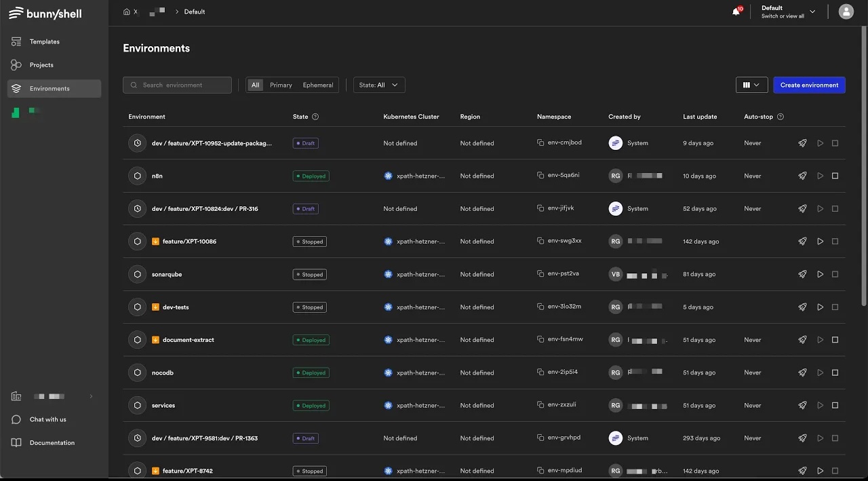The image size is (868, 481).
Task: Open Templates in the sidebar
Action: click(x=45, y=42)
